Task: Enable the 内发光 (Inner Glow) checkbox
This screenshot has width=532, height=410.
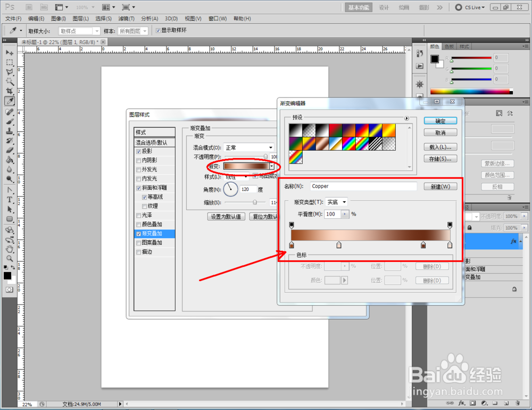Action: (138, 179)
